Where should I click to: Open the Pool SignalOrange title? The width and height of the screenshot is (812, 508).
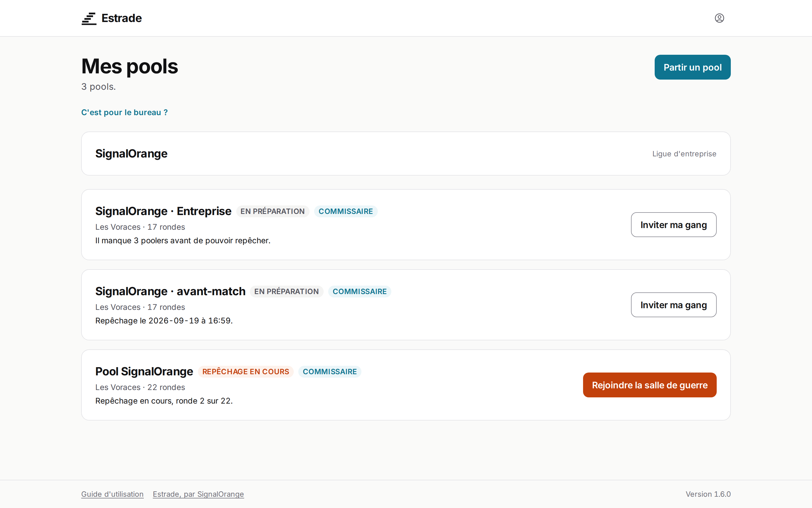[x=144, y=371]
